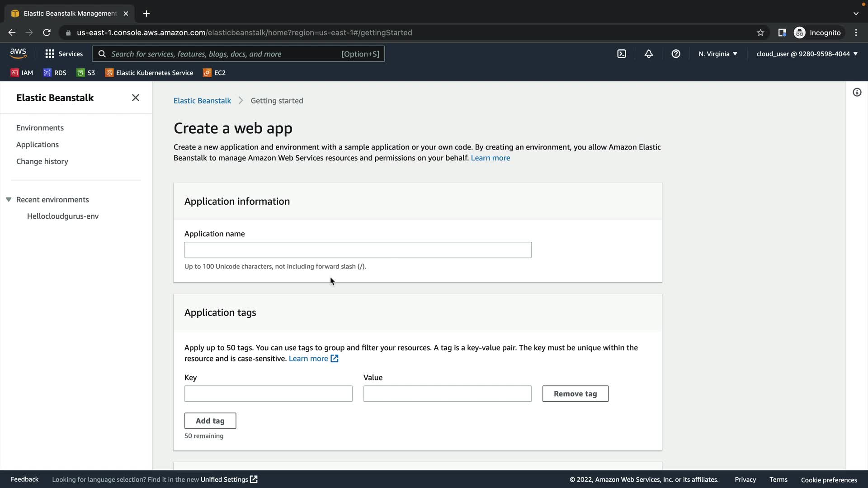Open the info panel icon at right

click(857, 93)
